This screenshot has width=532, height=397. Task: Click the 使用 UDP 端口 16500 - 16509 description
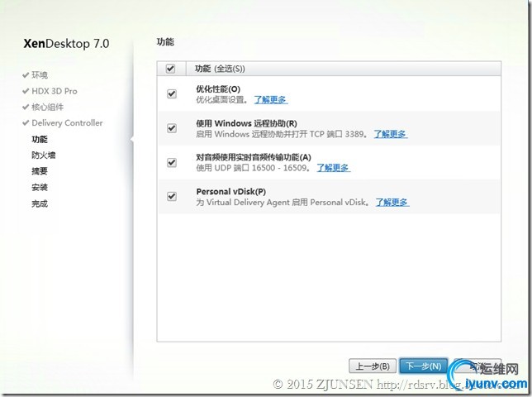[x=254, y=168]
